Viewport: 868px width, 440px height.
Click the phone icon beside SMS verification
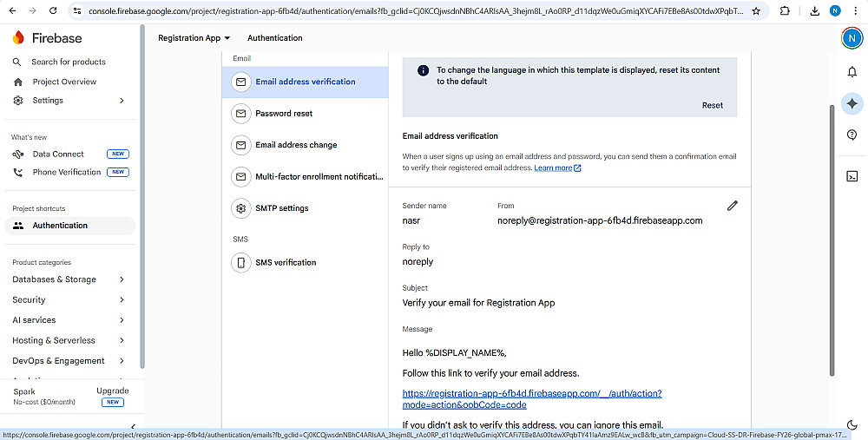point(240,262)
